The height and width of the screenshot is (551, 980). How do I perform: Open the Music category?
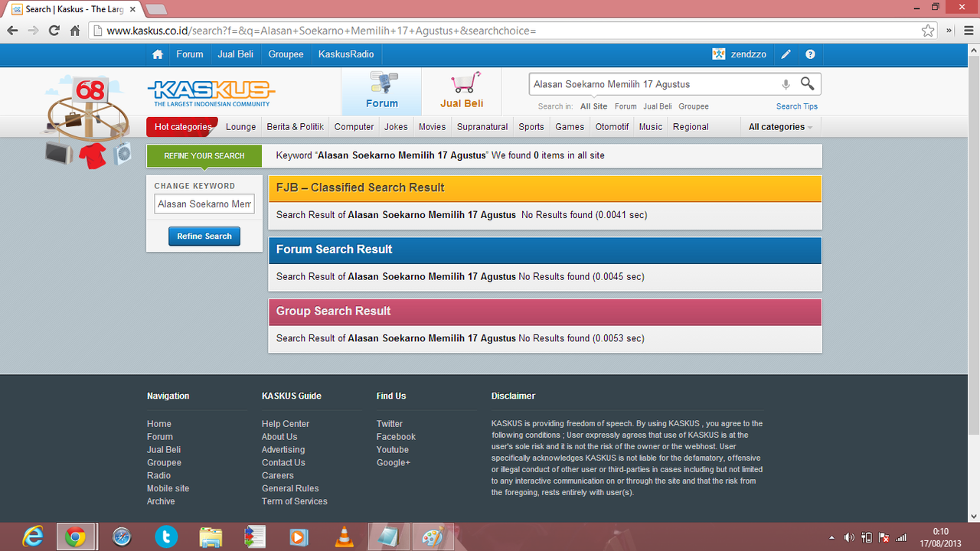click(651, 127)
